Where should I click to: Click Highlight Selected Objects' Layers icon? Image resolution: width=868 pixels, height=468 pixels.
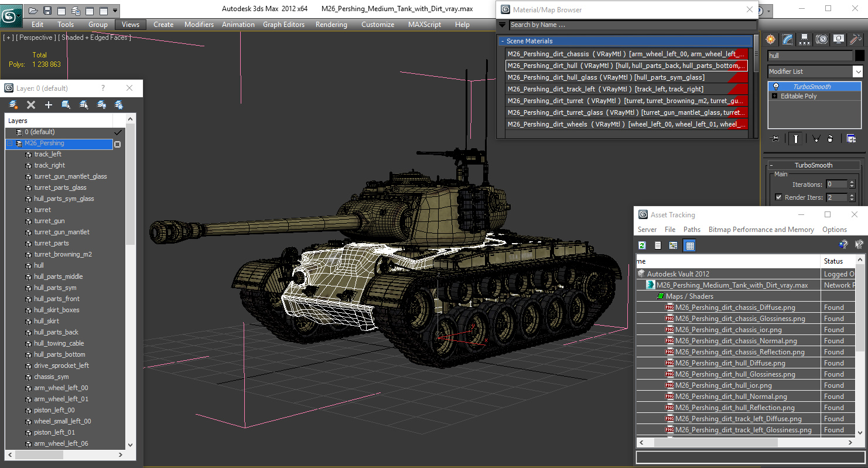(x=84, y=105)
